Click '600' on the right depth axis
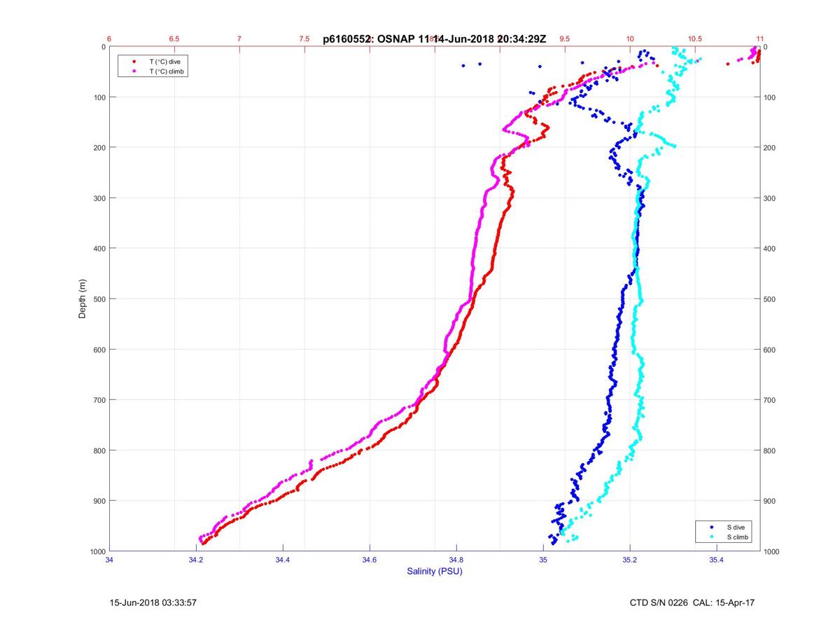Image resolution: width=840 pixels, height=620 pixels. tap(770, 350)
